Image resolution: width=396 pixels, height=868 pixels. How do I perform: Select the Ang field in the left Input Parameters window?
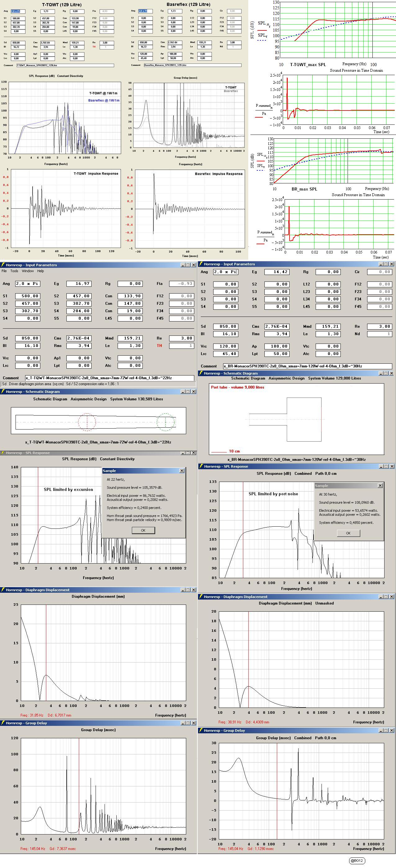(x=28, y=284)
